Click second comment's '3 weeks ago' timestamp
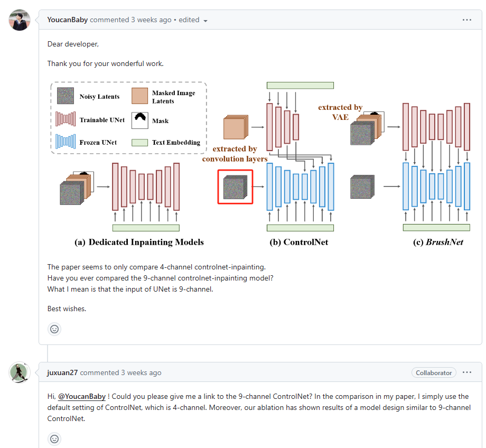 point(141,372)
